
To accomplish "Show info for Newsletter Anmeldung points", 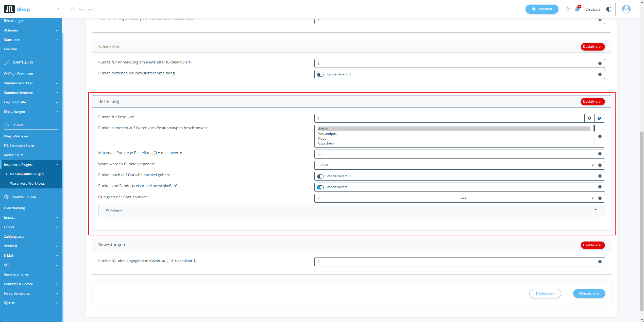I will pyautogui.click(x=600, y=63).
